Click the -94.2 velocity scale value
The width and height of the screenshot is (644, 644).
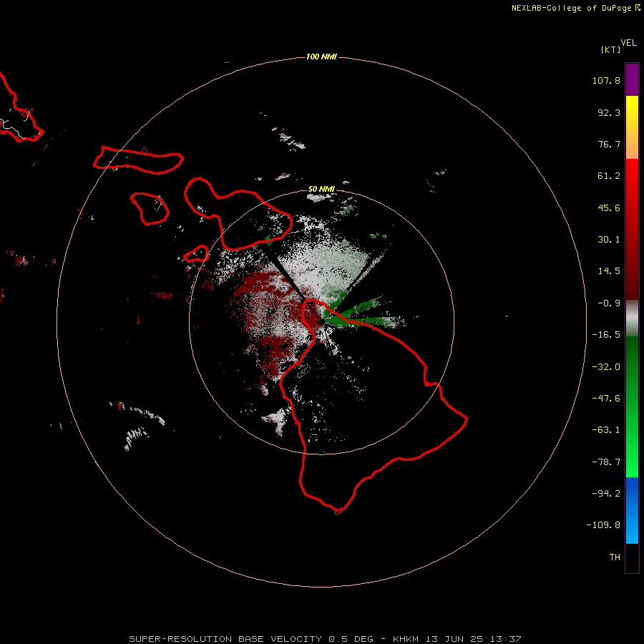tap(606, 494)
